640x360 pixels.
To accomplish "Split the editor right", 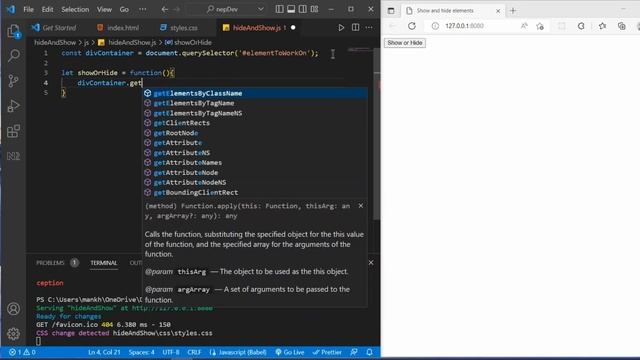I will pyautogui.click(x=356, y=27).
